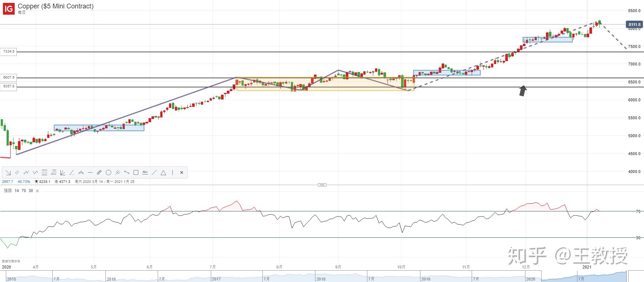Click the 7月 label on the main time axis

tap(213, 267)
